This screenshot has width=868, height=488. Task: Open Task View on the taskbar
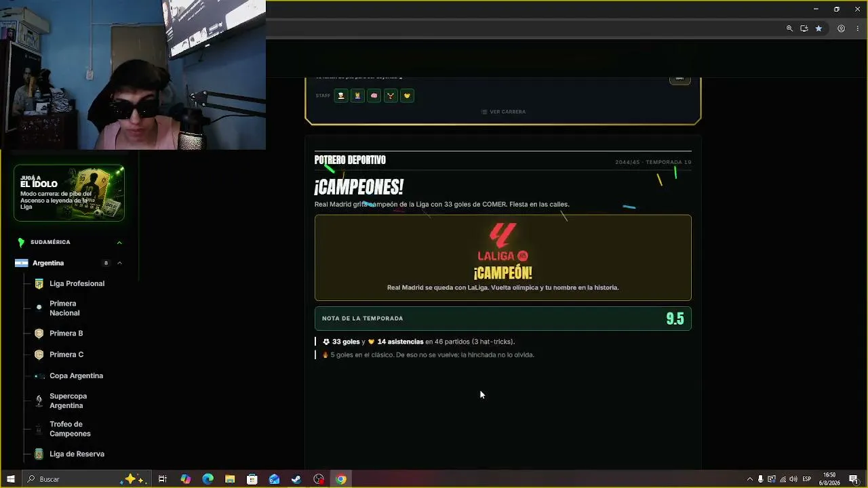(x=163, y=479)
